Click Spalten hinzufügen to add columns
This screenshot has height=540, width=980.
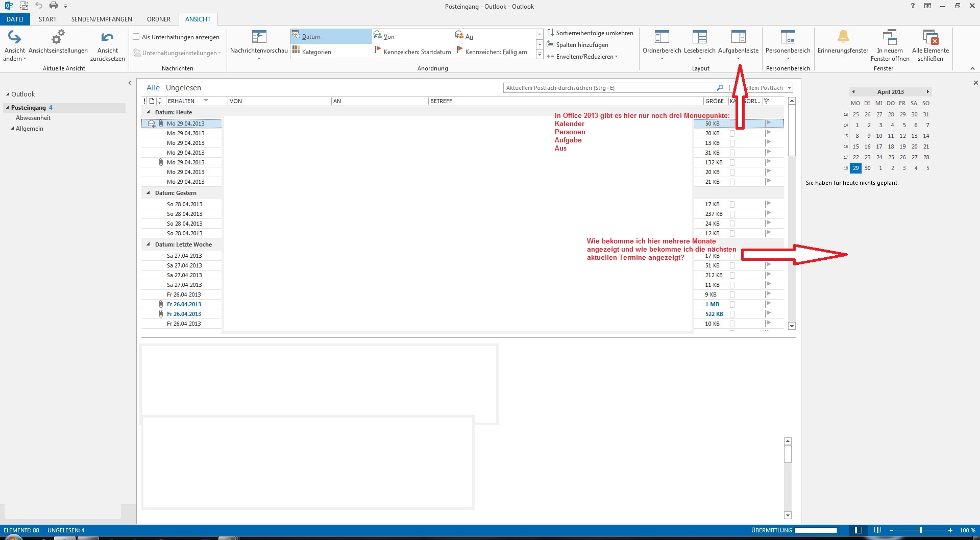click(x=577, y=44)
